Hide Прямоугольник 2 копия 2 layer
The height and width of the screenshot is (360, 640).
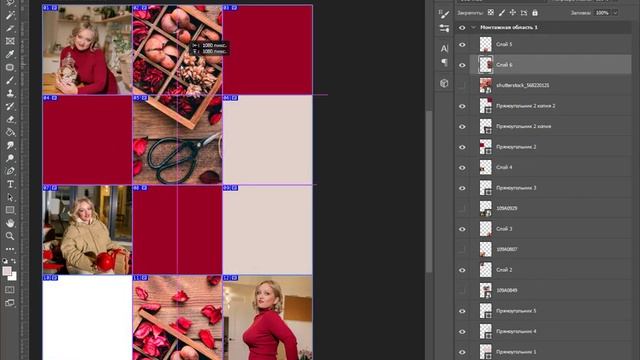(x=462, y=106)
